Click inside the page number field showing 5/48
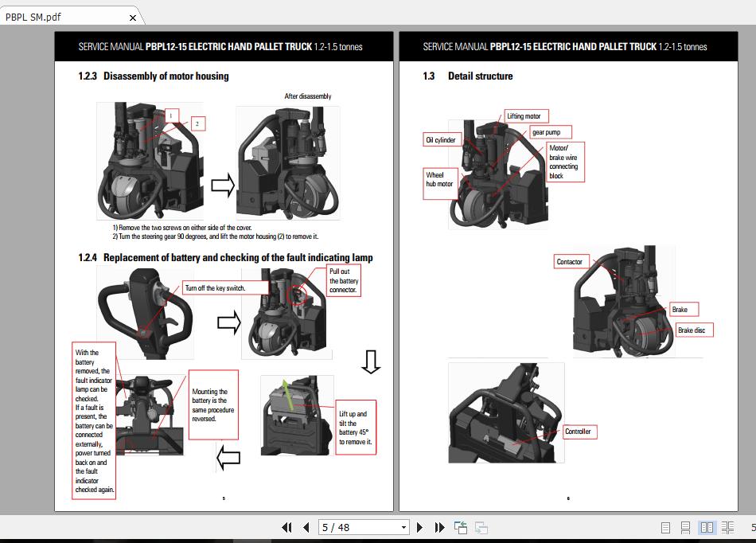This screenshot has width=756, height=543. pyautogui.click(x=350, y=527)
